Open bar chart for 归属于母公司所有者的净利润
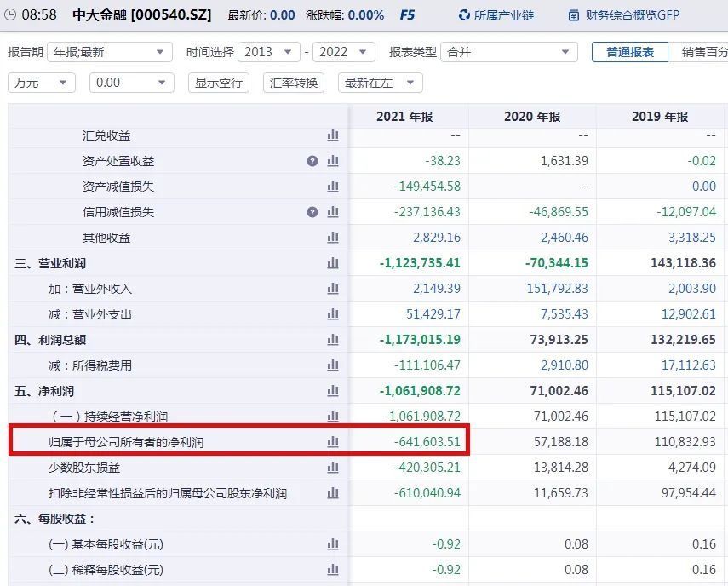The height and width of the screenshot is (586, 728). (332, 441)
